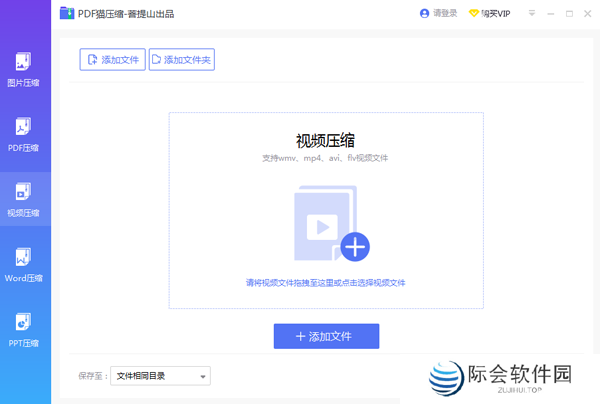Open the 图片压缩 image compression section
Viewport: 600px width, 404px height.
coord(24,70)
